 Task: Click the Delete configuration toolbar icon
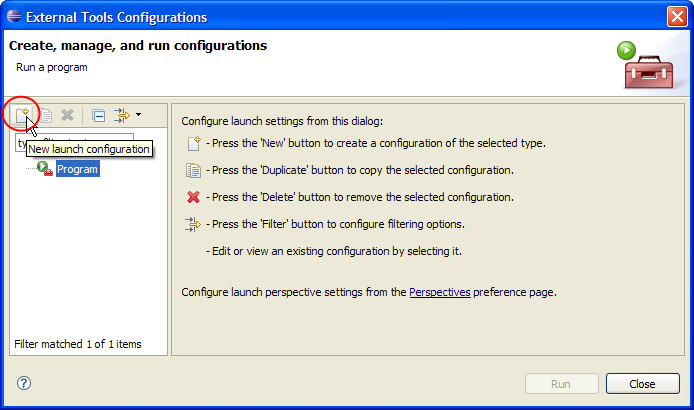[67, 115]
